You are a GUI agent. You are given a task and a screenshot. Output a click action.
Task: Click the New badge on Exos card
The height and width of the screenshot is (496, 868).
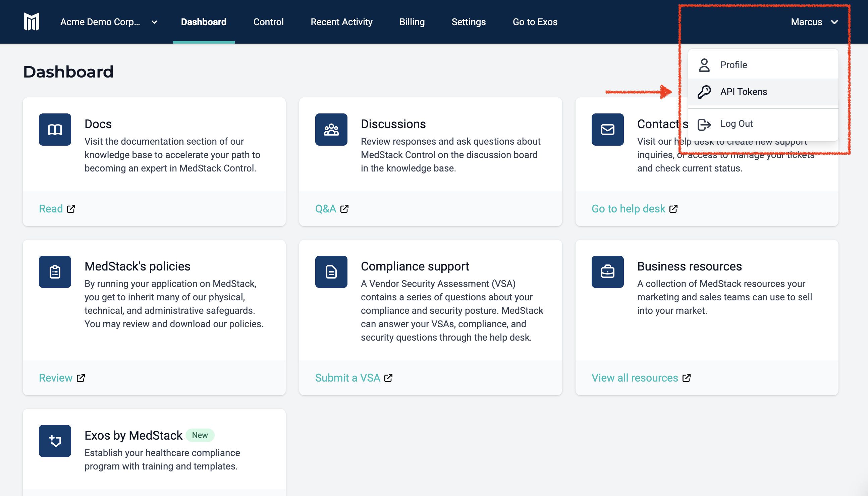pos(200,435)
